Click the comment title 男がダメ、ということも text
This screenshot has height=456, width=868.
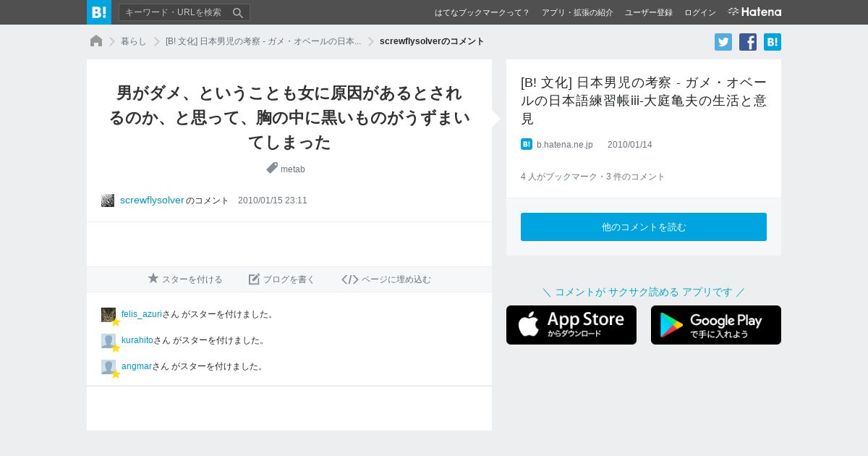point(289,117)
